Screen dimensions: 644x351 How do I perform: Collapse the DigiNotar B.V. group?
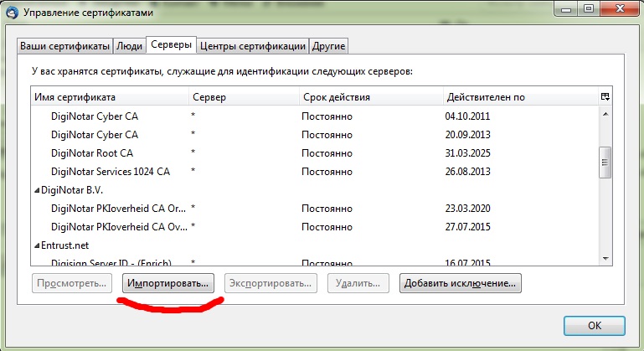click(x=37, y=190)
